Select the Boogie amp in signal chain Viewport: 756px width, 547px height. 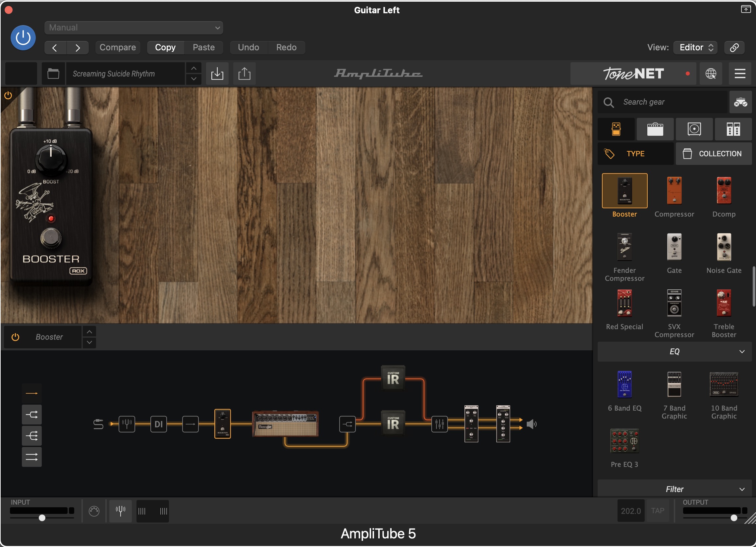tap(285, 424)
